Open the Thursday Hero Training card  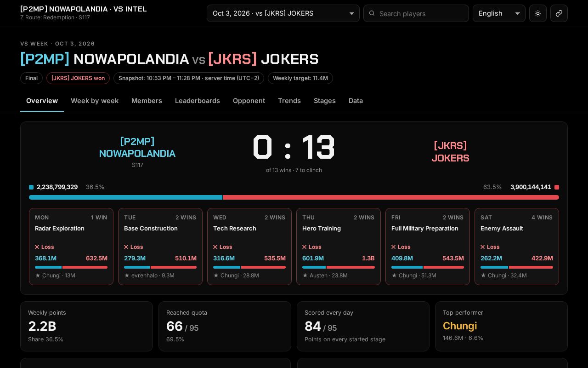click(339, 247)
